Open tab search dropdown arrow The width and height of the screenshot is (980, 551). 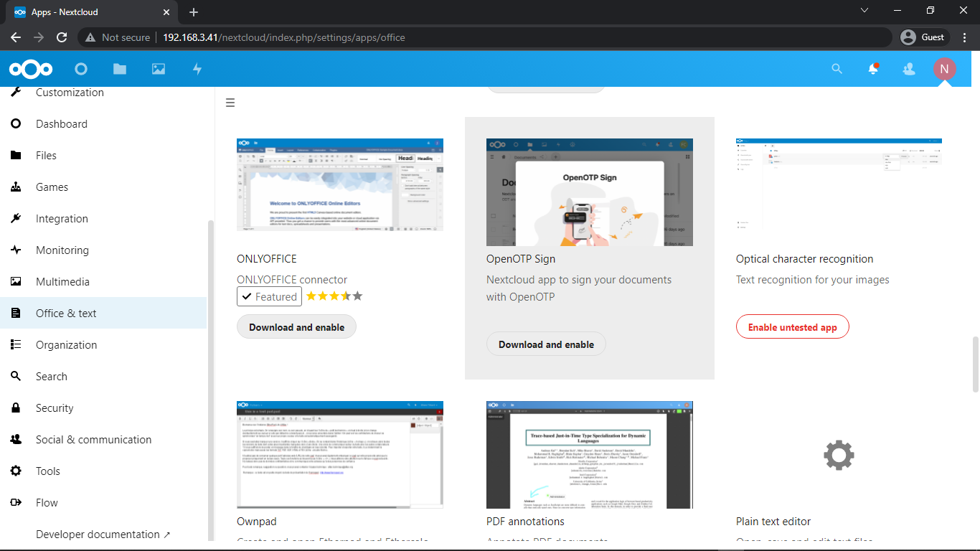click(x=864, y=11)
